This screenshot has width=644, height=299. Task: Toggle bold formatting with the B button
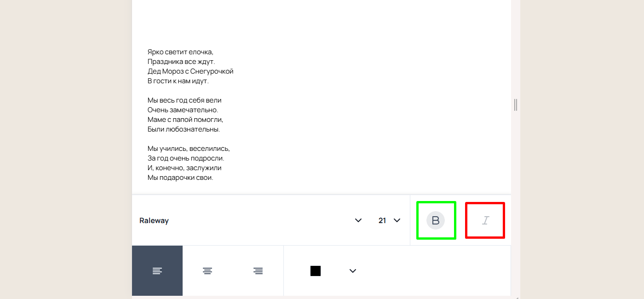(436, 220)
